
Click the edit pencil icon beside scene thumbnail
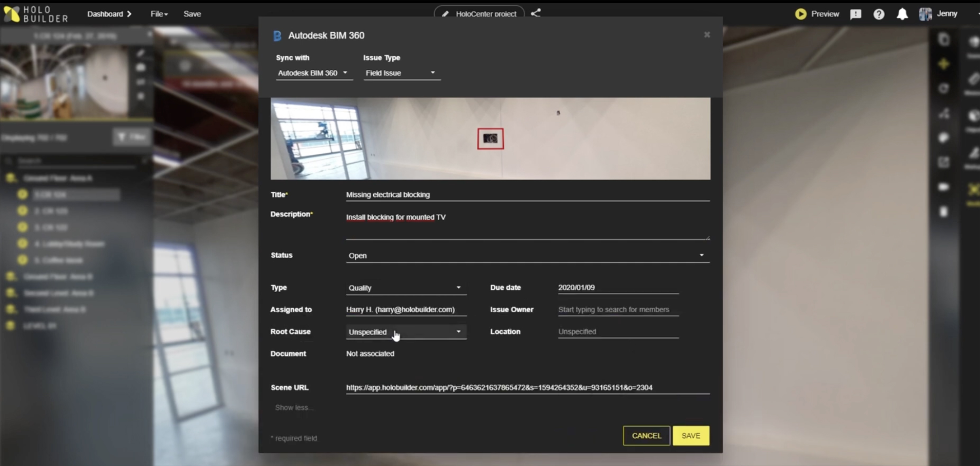141,53
